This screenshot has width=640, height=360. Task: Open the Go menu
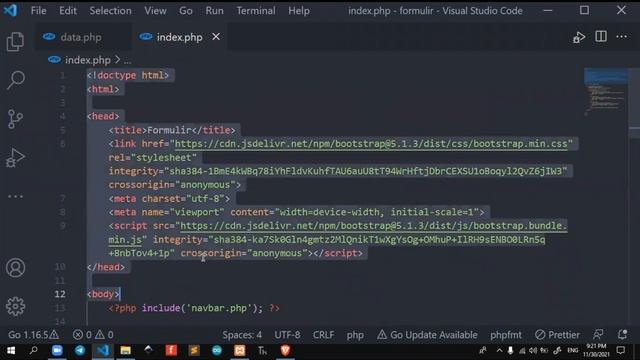pos(186,11)
